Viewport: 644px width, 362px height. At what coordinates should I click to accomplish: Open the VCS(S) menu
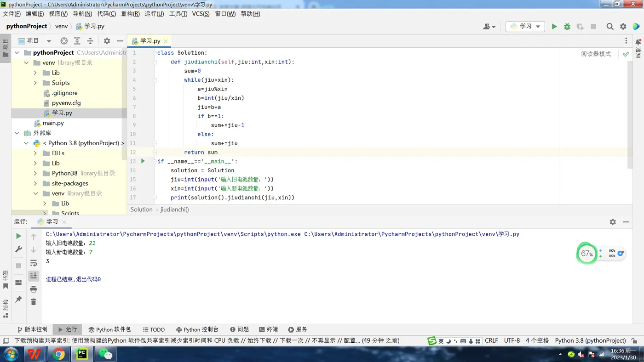(201, 14)
